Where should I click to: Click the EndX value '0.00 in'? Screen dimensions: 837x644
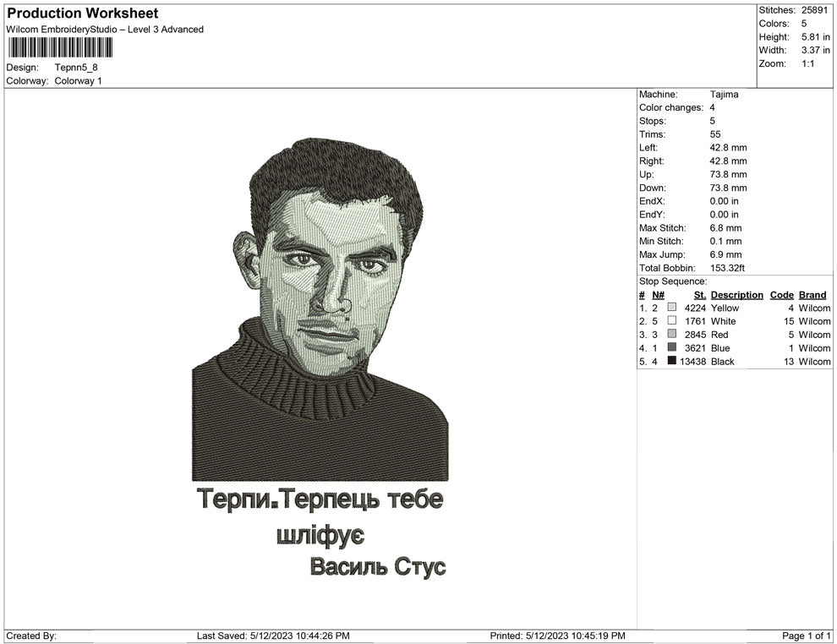point(725,201)
